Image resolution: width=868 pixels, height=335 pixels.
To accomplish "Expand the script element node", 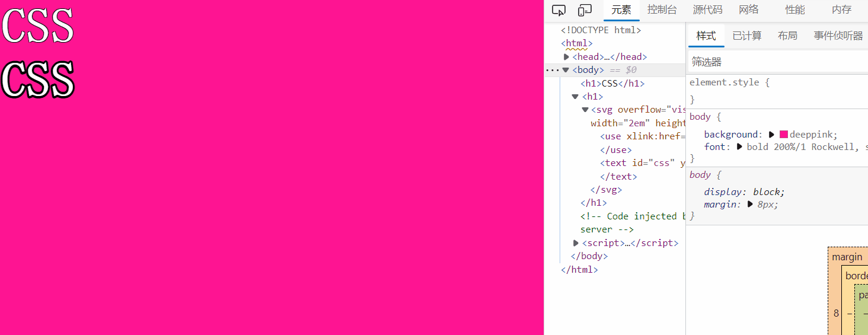I will 576,243.
